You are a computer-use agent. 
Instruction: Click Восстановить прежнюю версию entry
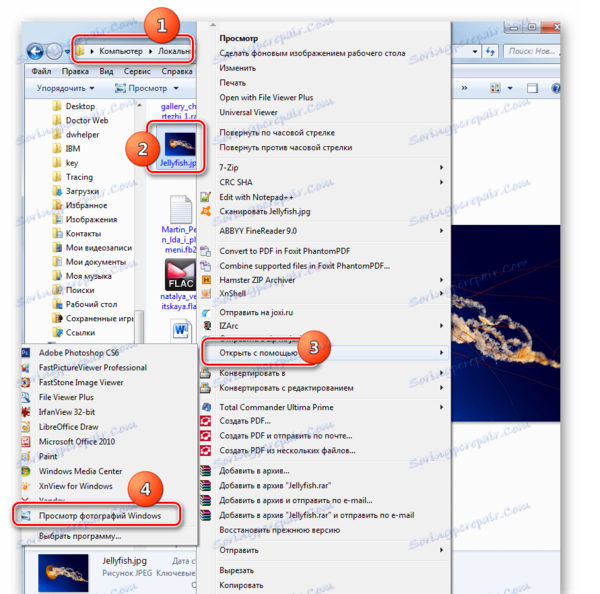tap(279, 530)
